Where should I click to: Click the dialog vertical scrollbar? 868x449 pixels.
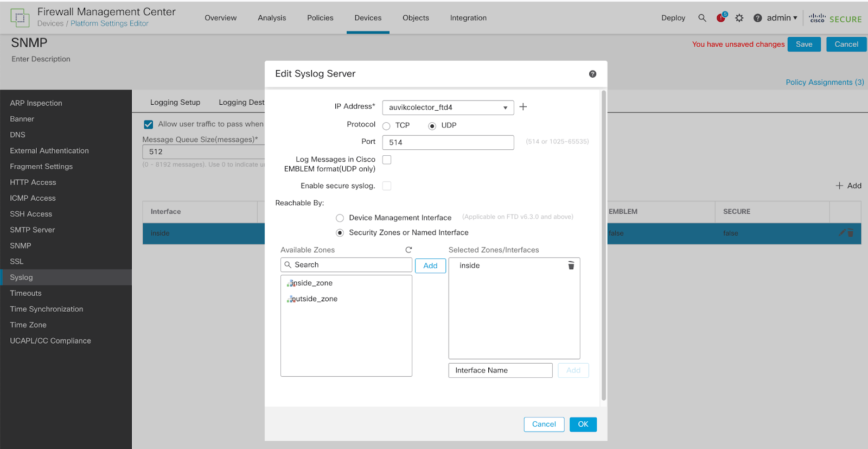pyautogui.click(x=604, y=244)
